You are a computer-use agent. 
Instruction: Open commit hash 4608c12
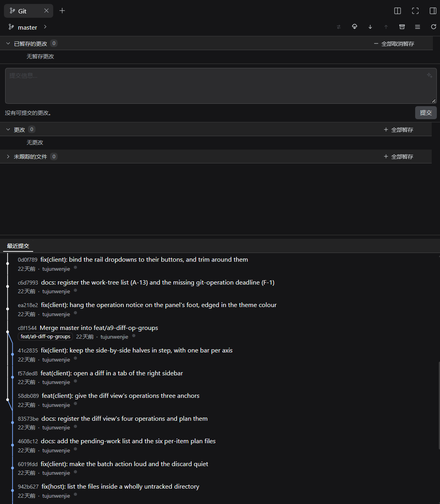pyautogui.click(x=28, y=441)
